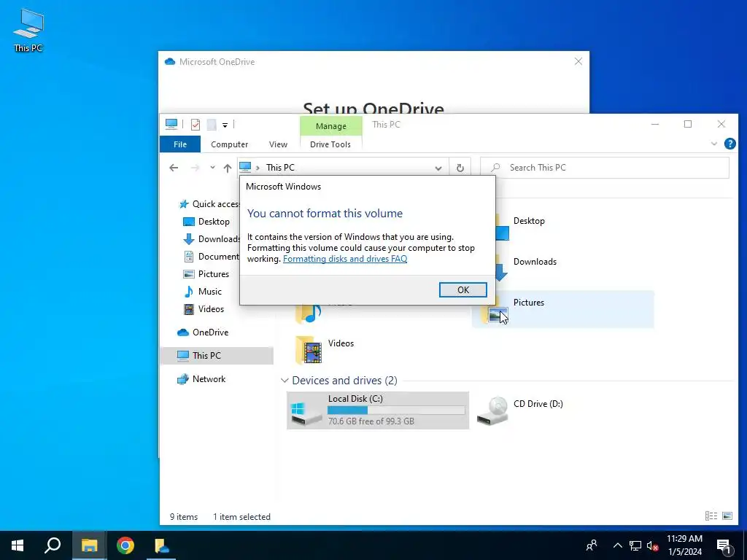
Task: Switch to details view layout icon
Action: coord(711,516)
